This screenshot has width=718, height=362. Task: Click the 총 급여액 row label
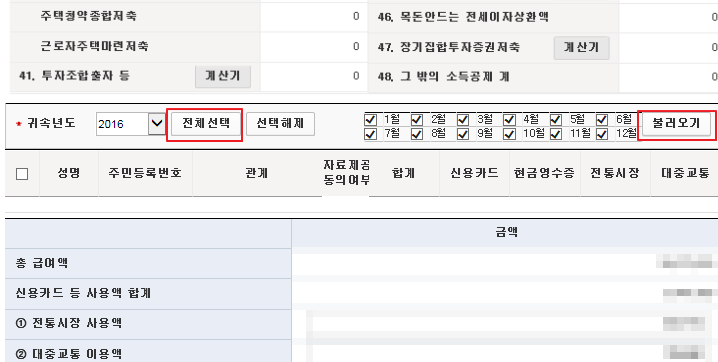pos(42,263)
